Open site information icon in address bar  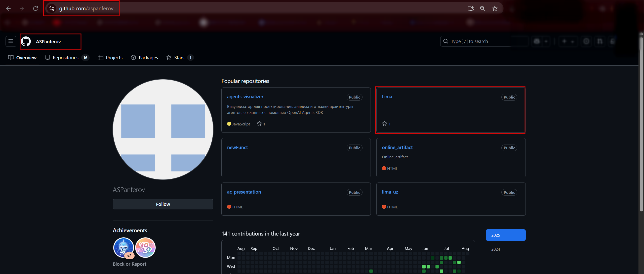[x=52, y=9]
